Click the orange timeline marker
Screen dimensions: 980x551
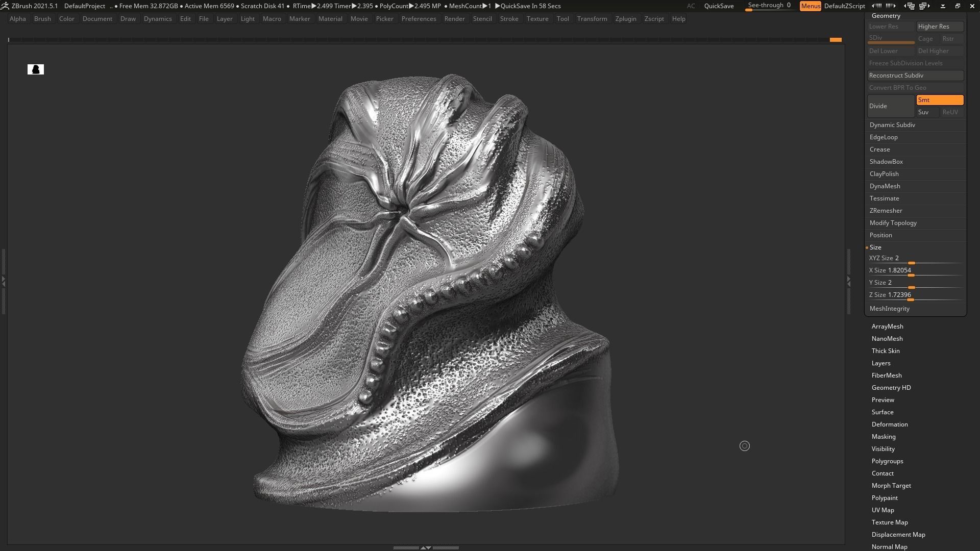836,40
